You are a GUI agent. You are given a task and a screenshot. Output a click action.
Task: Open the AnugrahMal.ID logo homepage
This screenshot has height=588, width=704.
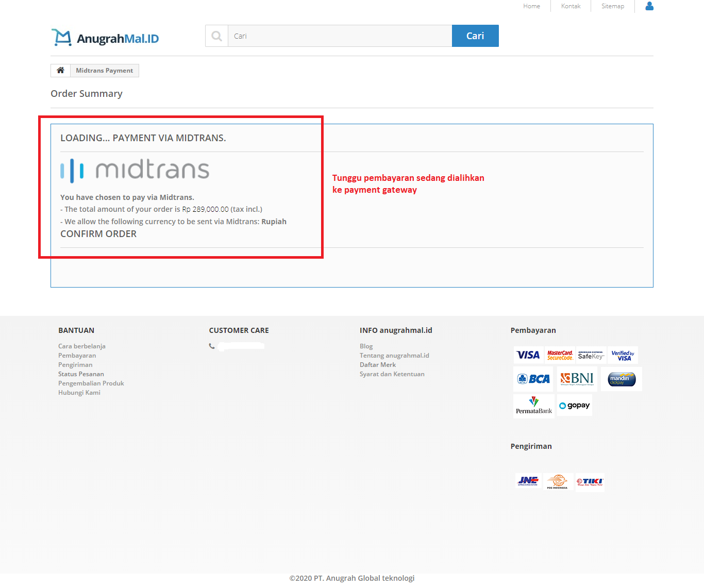click(105, 38)
